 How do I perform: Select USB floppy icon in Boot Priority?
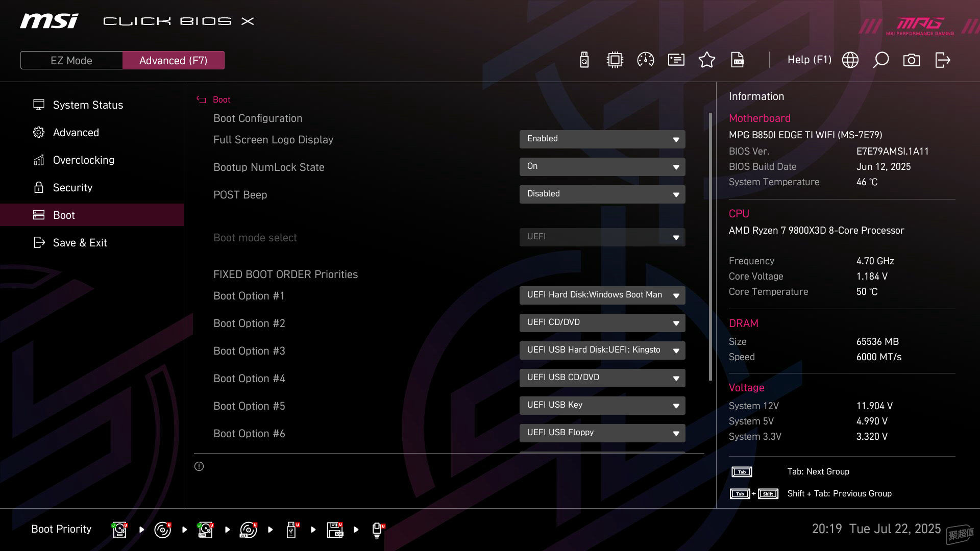click(x=335, y=530)
